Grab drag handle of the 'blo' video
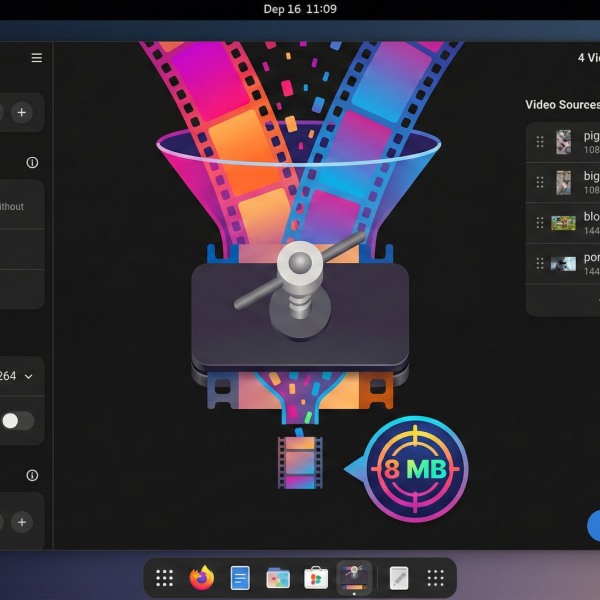This screenshot has height=600, width=600. click(x=540, y=223)
